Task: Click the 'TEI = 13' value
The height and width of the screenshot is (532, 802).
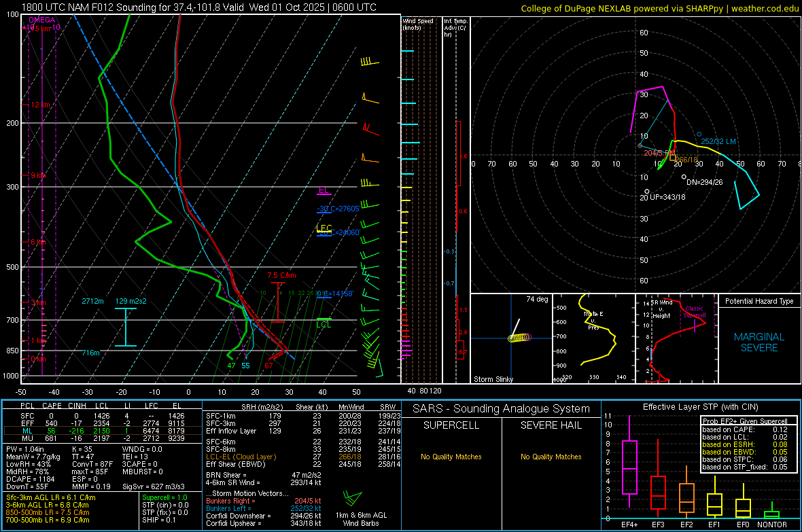Action: click(x=135, y=457)
